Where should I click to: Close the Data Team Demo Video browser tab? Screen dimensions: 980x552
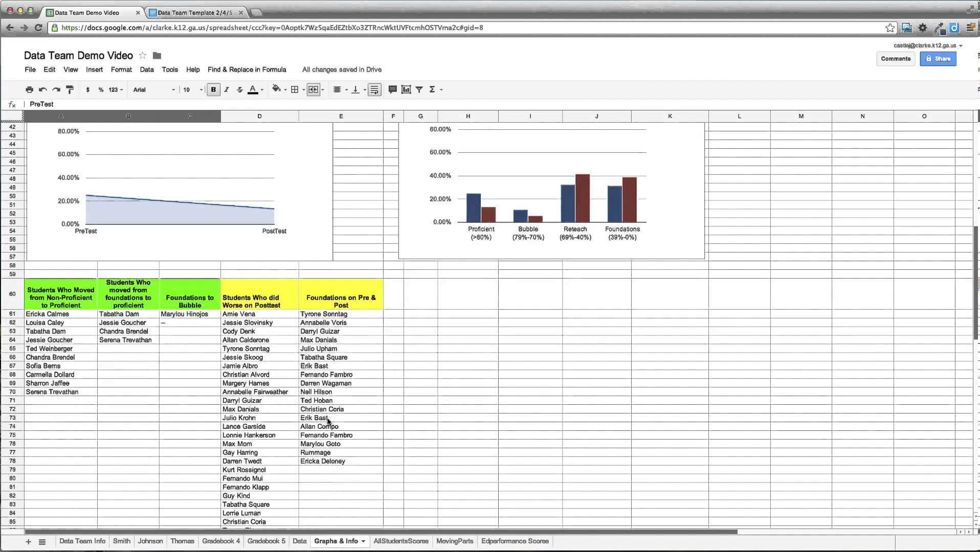[x=138, y=12]
